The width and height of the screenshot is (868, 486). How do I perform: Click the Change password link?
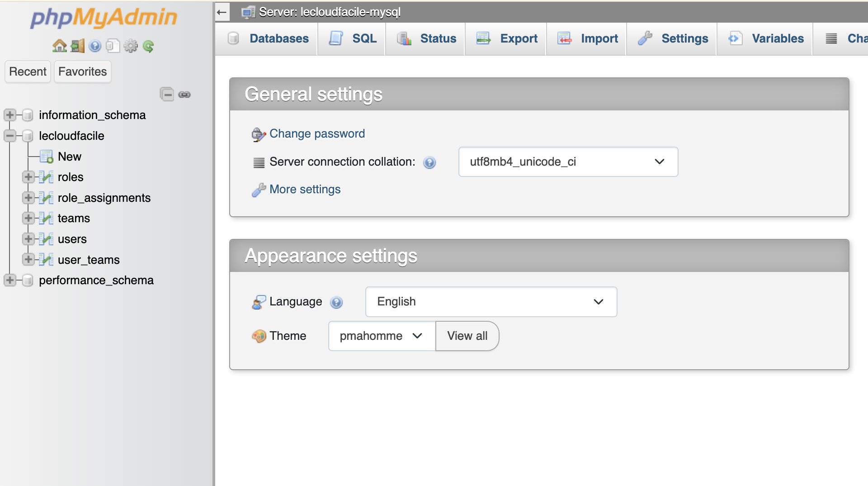(317, 133)
